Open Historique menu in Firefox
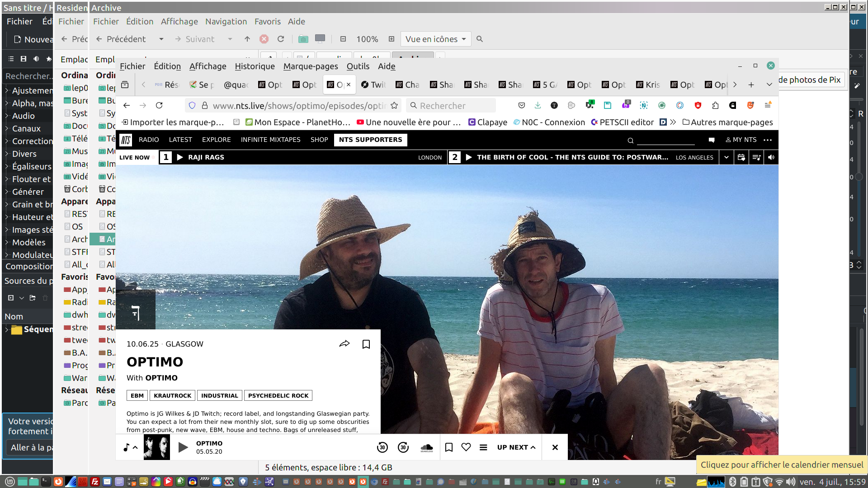Viewport: 868px width, 488px height. point(255,66)
